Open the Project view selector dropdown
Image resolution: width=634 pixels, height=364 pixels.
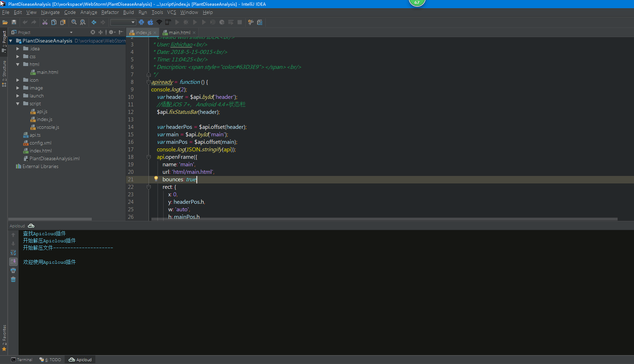pyautogui.click(x=71, y=32)
